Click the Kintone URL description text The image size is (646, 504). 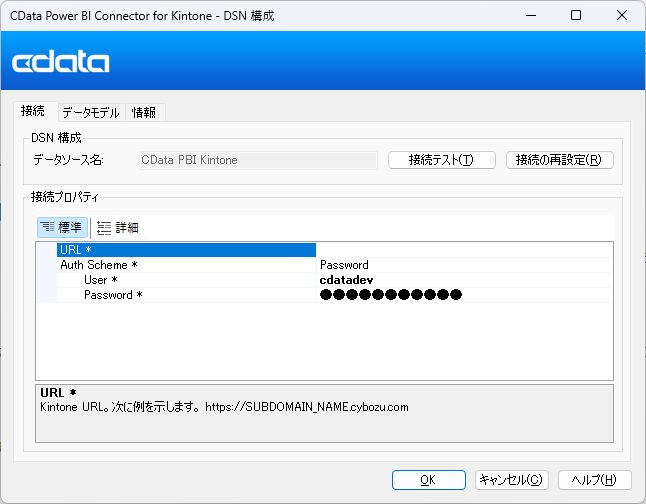(224, 407)
